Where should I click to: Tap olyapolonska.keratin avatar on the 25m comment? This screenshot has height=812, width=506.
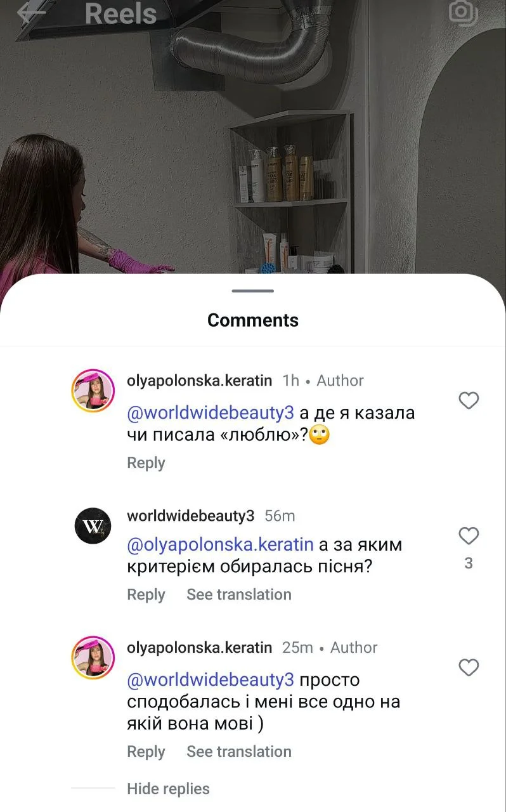pos(93,658)
